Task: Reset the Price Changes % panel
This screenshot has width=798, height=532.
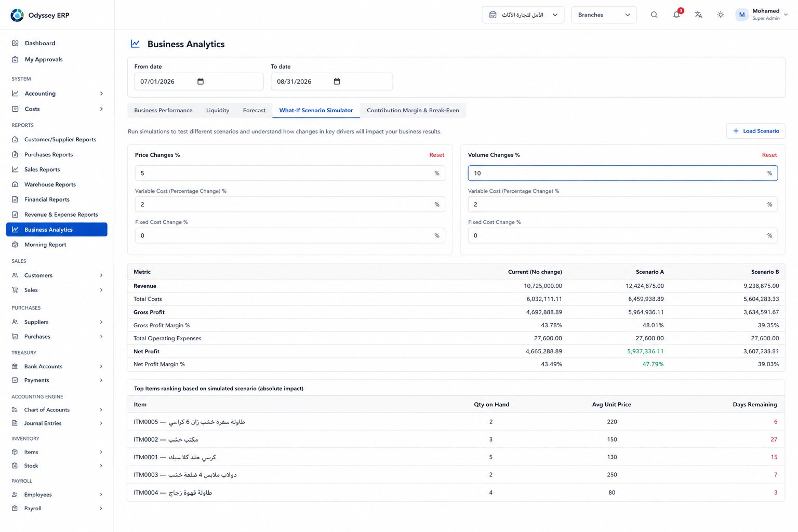Action: point(437,155)
